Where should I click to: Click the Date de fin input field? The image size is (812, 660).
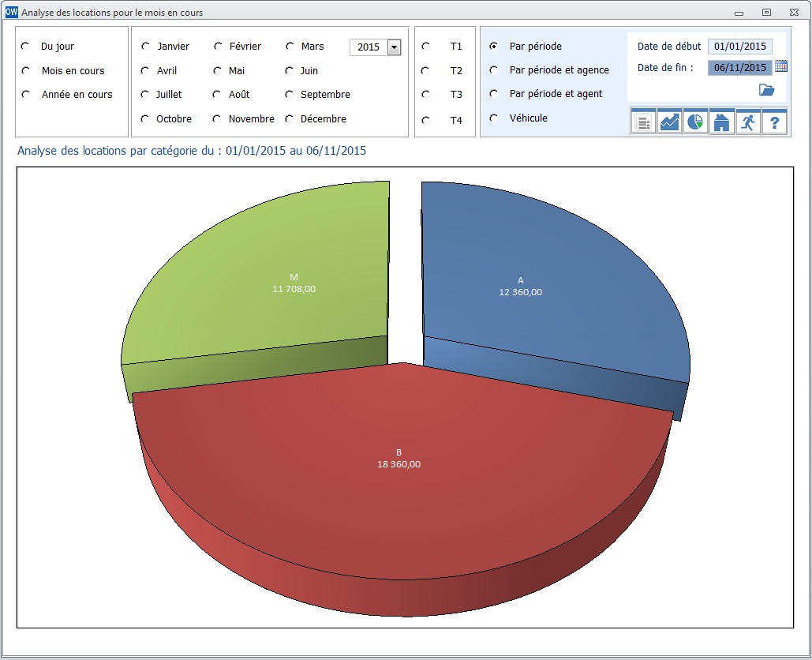pos(740,67)
